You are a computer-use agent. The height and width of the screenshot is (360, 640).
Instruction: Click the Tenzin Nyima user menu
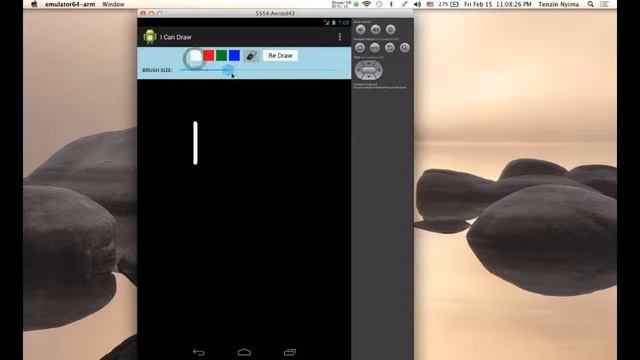tap(558, 4)
